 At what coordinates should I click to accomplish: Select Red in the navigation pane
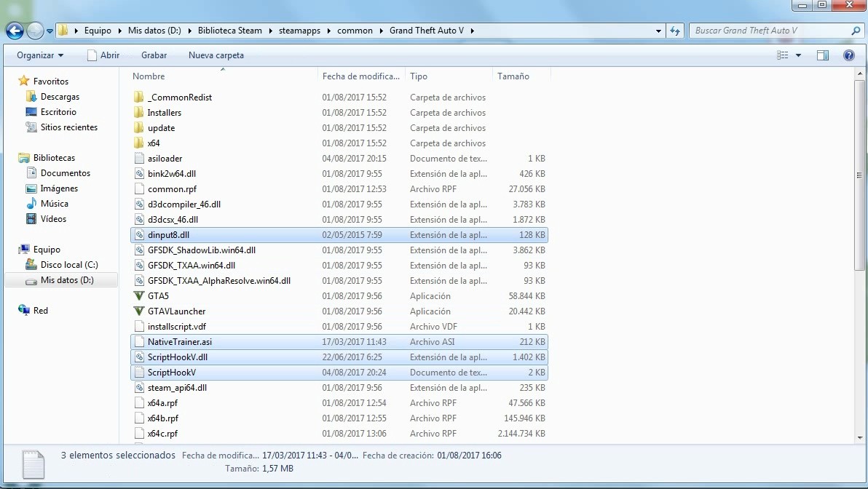[x=40, y=310]
